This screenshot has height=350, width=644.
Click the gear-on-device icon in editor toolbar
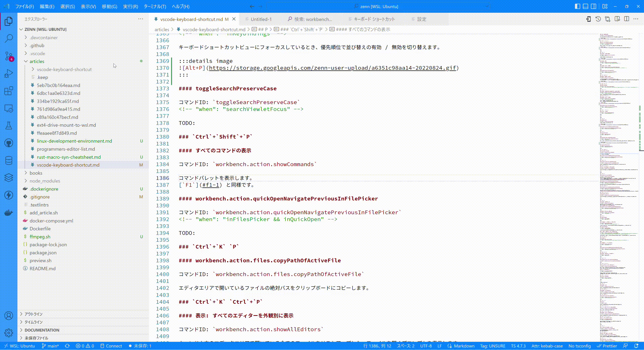589,19
